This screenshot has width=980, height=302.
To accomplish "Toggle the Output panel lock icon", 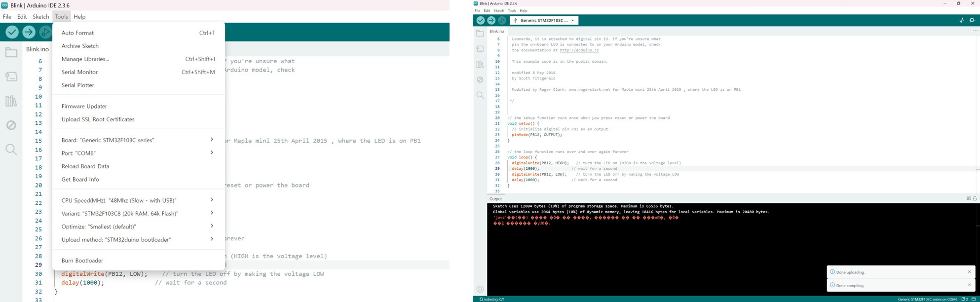I will click(975, 198).
